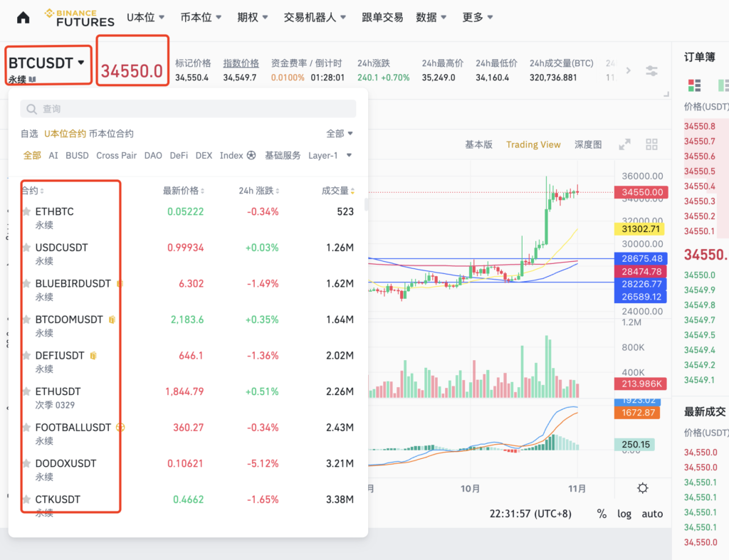Favorite the BLUEBIRDUSDT contract star

26,283
